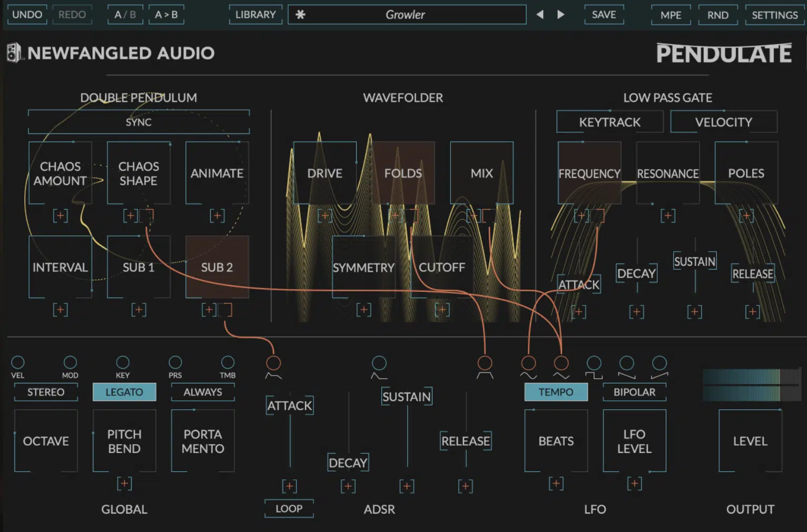Select the upward ramp LFO source
807x532 pixels.
[660, 363]
